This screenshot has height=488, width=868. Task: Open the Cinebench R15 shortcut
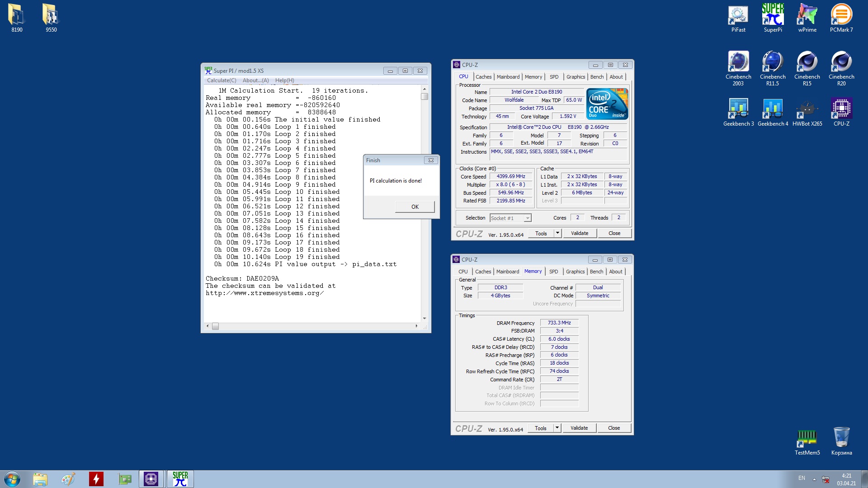pos(807,68)
